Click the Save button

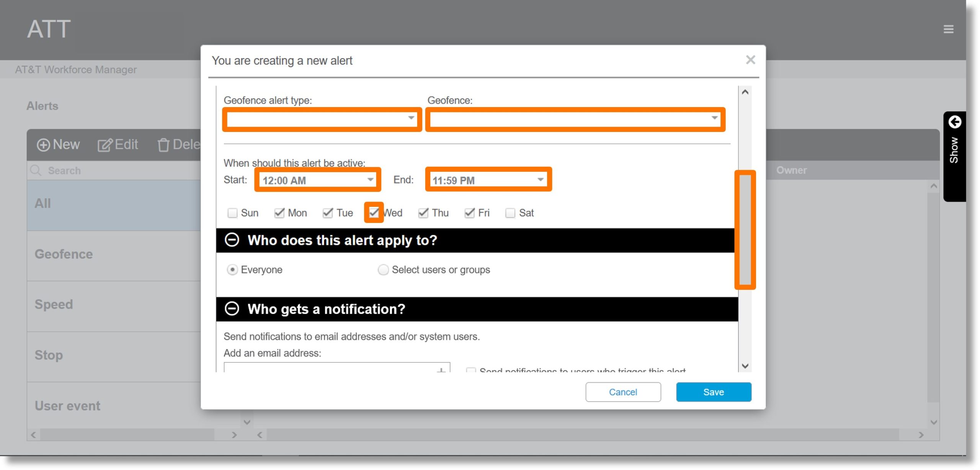(x=714, y=392)
